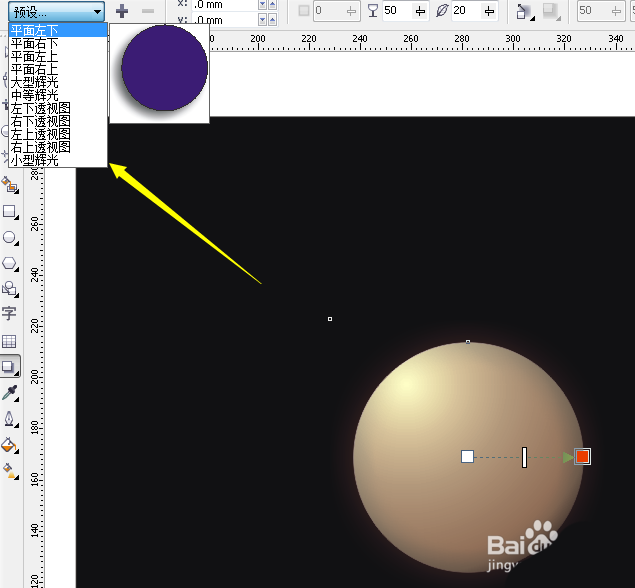Select the 平面左下 preset
The height and width of the screenshot is (588, 635).
[x=58, y=30]
